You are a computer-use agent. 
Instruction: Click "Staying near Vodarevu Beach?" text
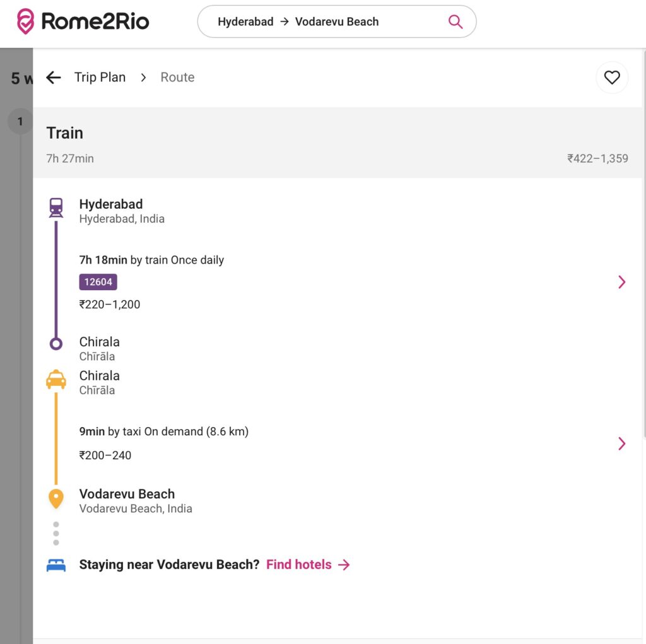pos(169,565)
